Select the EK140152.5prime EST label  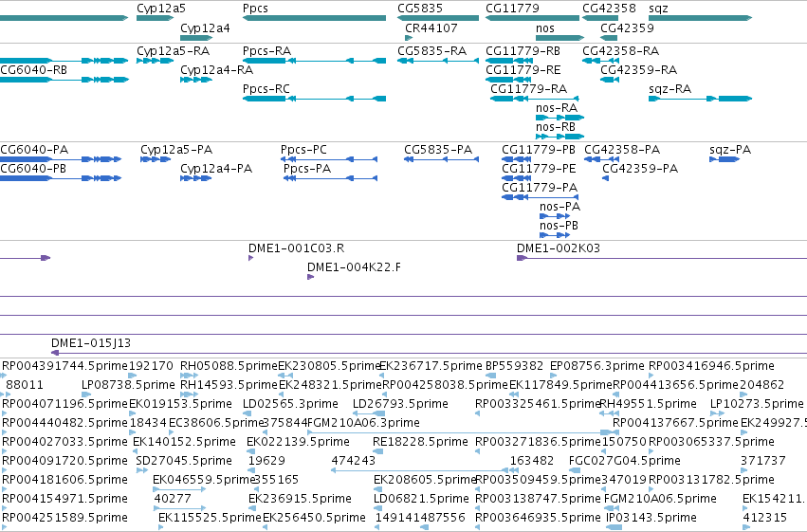coord(184,442)
